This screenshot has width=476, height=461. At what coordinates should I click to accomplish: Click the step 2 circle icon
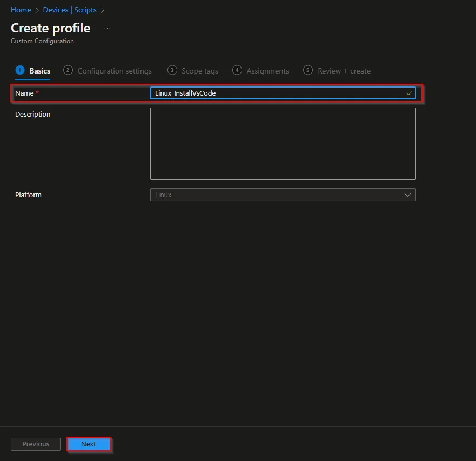tap(68, 70)
